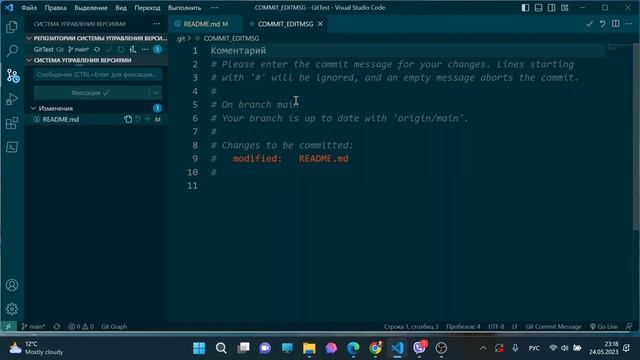Stage changes for README.md with plus

tap(147, 119)
